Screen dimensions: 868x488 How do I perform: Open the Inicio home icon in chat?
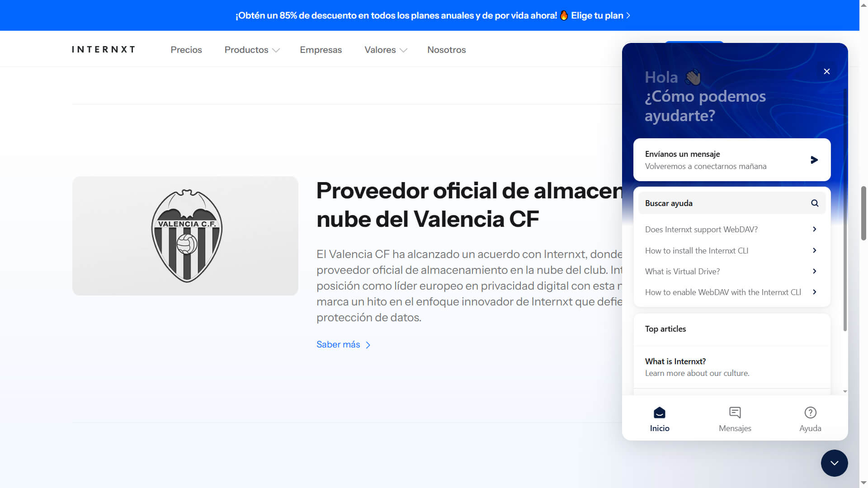point(660,413)
